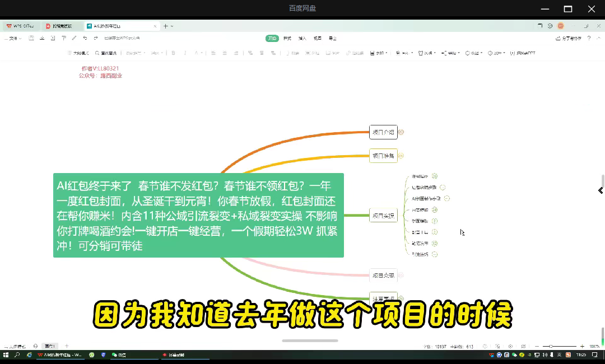This screenshot has width=605, height=364.
Task: Select the 项目实操 mind map node
Action: coord(383,216)
